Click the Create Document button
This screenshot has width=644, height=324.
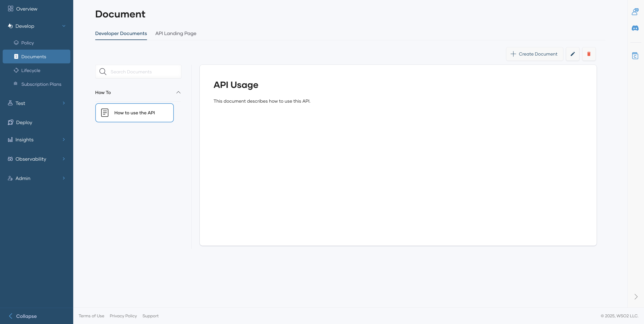pyautogui.click(x=534, y=54)
